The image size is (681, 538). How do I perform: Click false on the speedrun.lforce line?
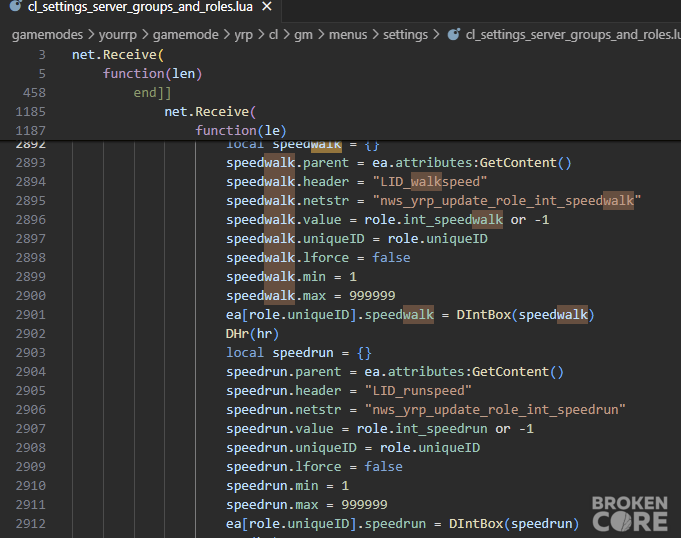(x=383, y=467)
